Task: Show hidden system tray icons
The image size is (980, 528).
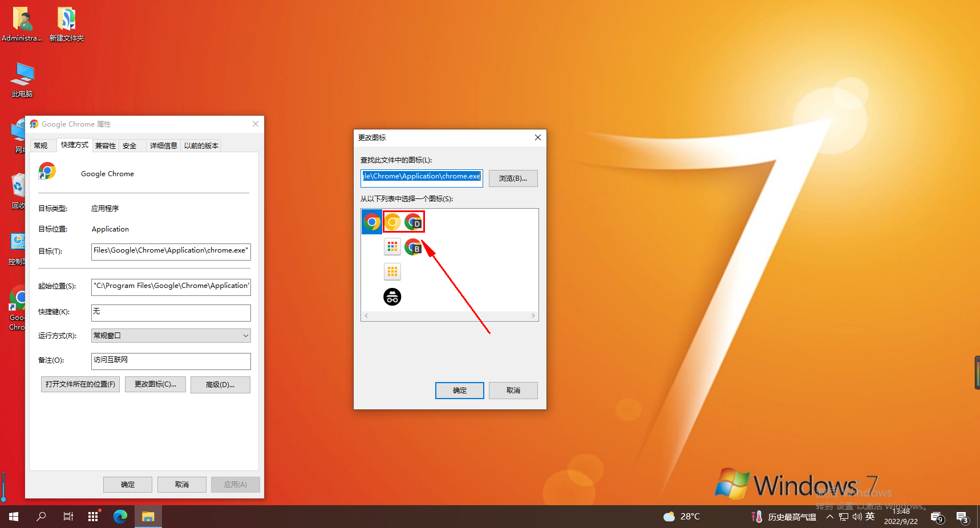Action: point(829,517)
